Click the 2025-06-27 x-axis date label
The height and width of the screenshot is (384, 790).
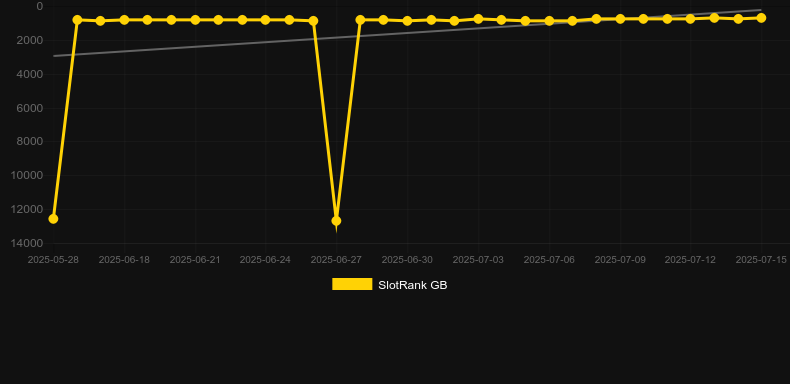[336, 260]
